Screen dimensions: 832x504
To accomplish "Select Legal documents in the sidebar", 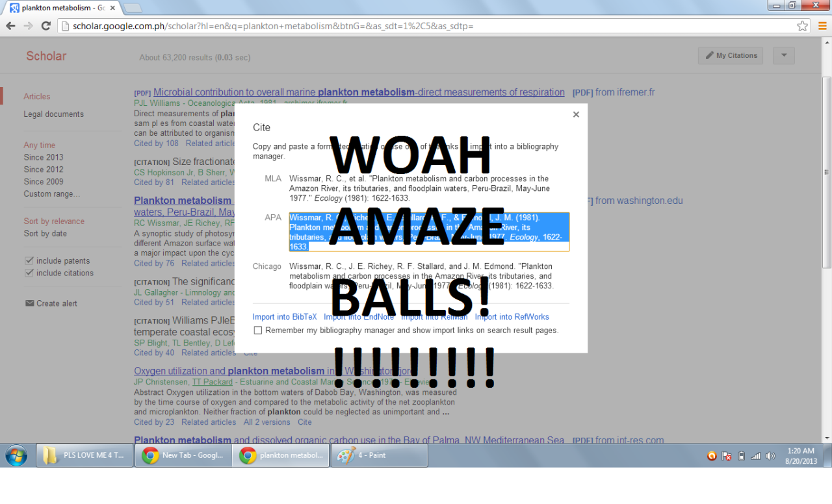I will (x=54, y=114).
